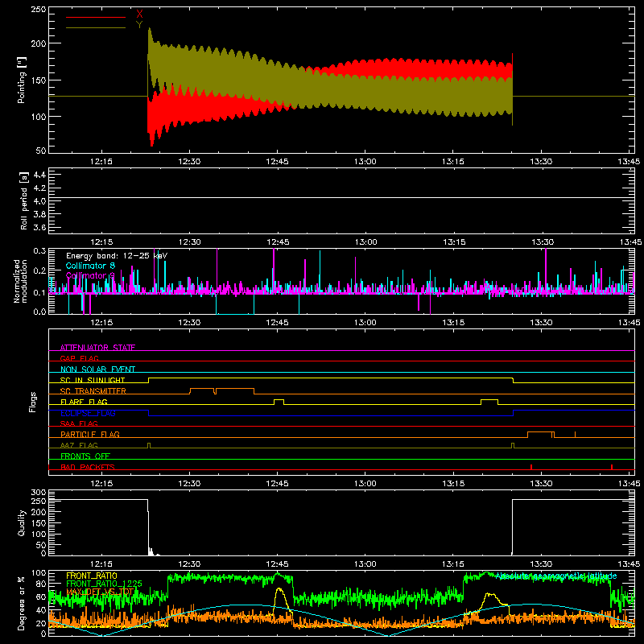Screen dimensions: 644x644
Task: Click the 12:45 tick label under modulation plot
Action: pyautogui.click(x=277, y=323)
